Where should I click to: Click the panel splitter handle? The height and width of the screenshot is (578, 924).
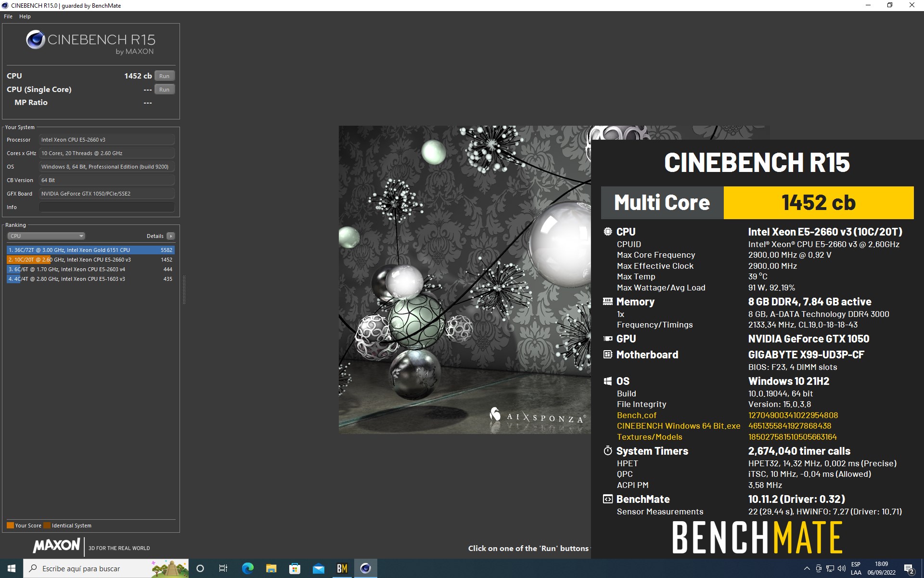point(184,289)
